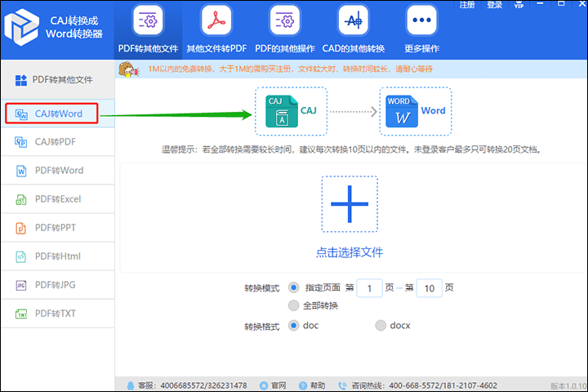
Task: Select the 指定页面 radio button
Action: tap(294, 287)
